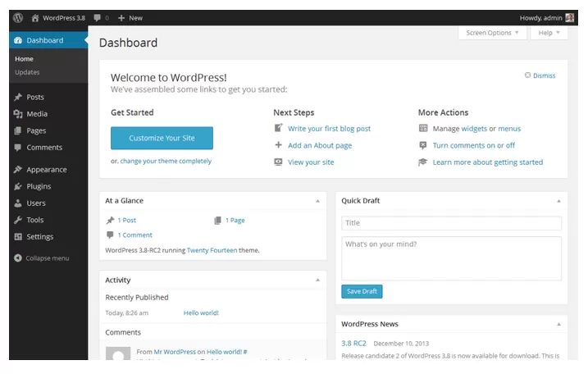Click the View your site link text
588x374 pixels.
(311, 162)
